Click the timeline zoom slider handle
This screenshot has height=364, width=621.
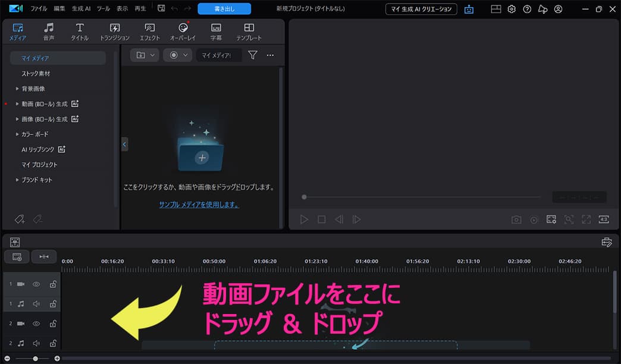click(35, 359)
